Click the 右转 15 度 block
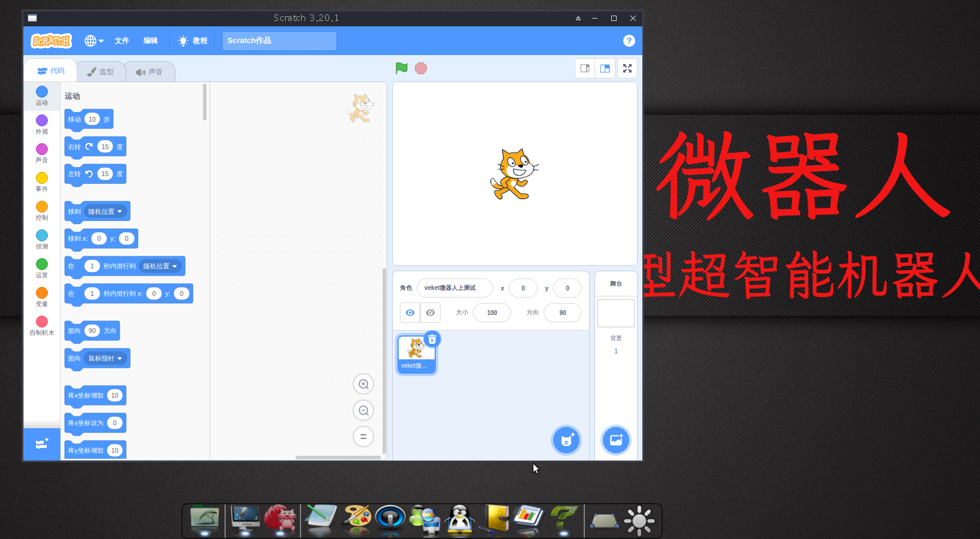Viewport: 980px width, 539px height. point(95,147)
